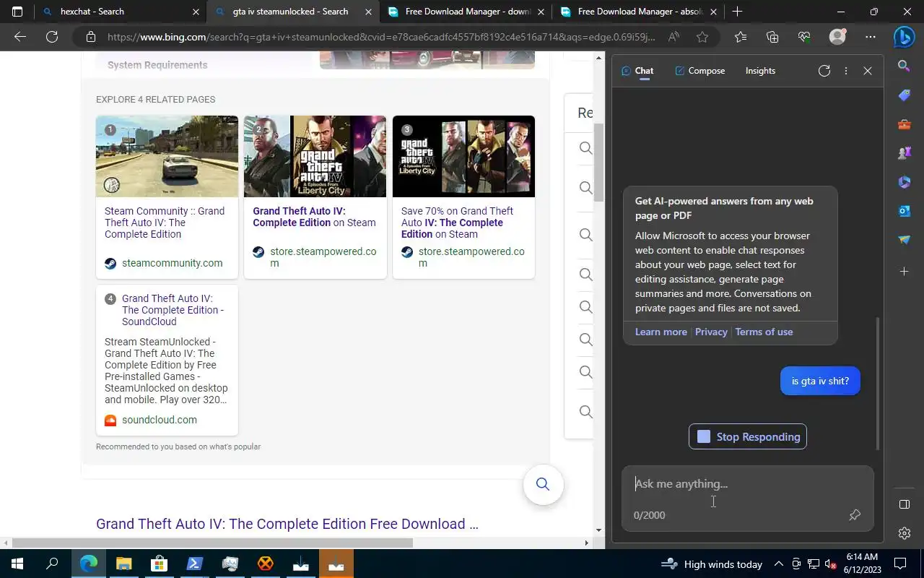Switch to Free Download Manager - downl tab
The width and height of the screenshot is (924, 578).
pyautogui.click(x=466, y=12)
